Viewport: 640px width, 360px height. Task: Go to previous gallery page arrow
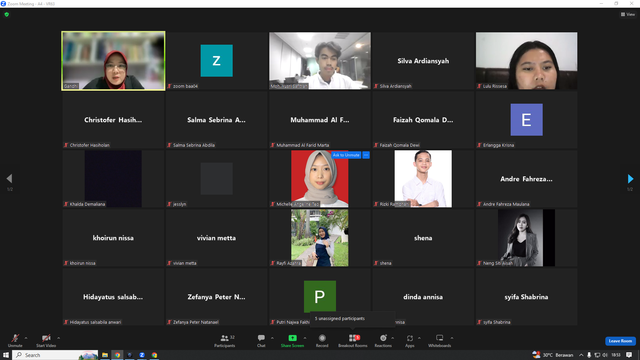click(9, 178)
